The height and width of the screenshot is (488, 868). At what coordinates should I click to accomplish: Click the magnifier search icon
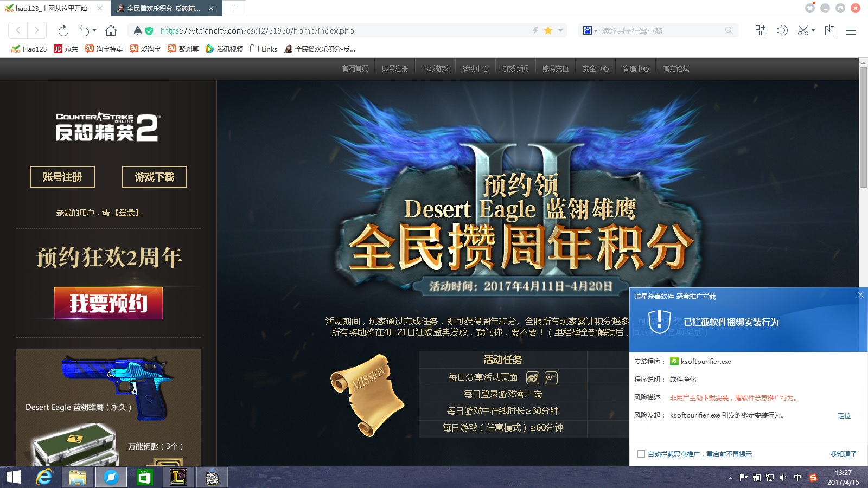[x=729, y=31]
